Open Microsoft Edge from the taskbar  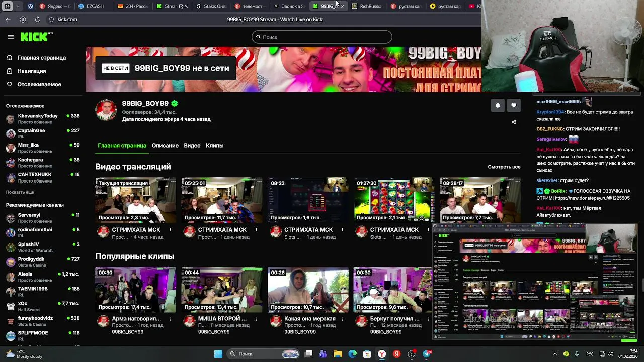(x=352, y=354)
